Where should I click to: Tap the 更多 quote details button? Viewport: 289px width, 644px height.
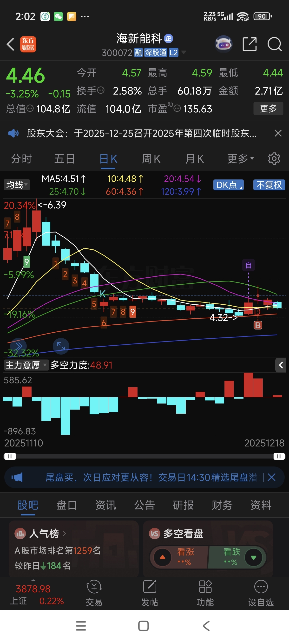[x=268, y=108]
